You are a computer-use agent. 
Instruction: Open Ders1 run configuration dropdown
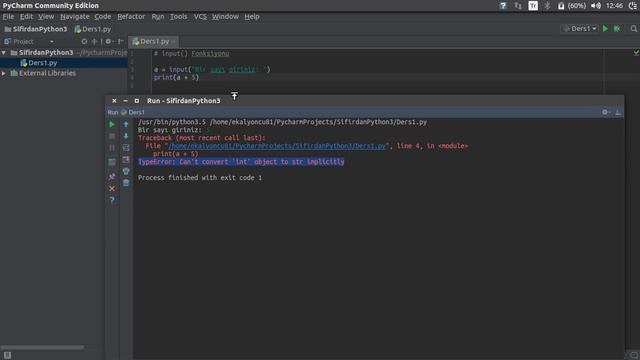click(580, 29)
